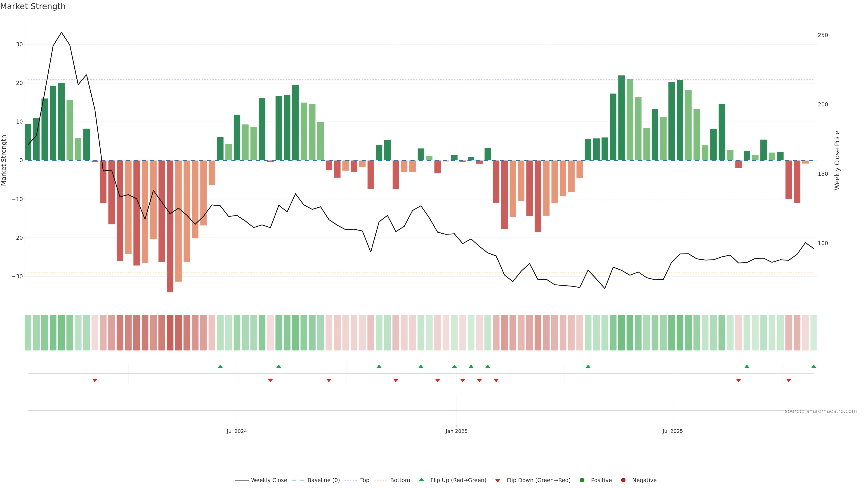The image size is (868, 488).
Task: Click the red triangle icon beside Flip Down legend
Action: coord(498,480)
